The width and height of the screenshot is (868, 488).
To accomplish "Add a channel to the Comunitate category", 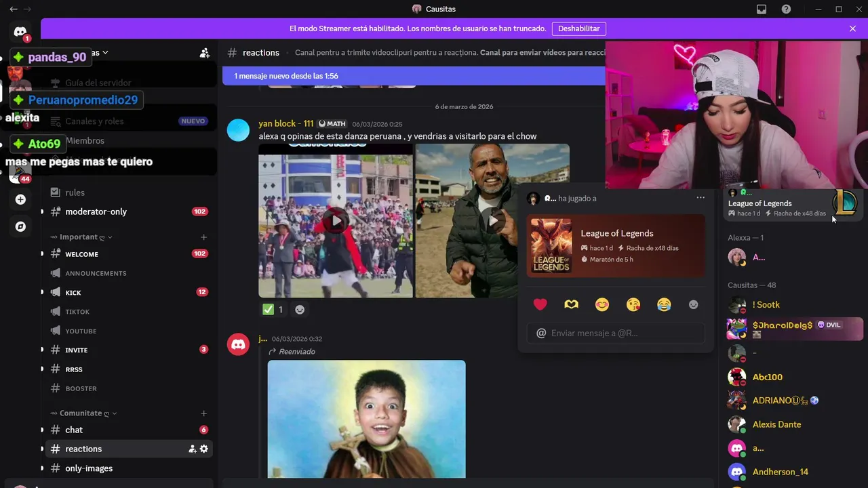I will tap(204, 413).
